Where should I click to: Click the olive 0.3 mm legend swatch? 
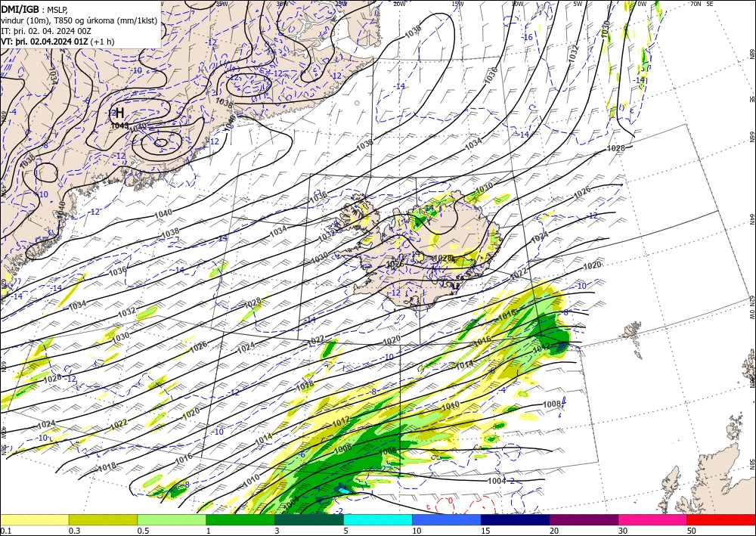[103, 519]
